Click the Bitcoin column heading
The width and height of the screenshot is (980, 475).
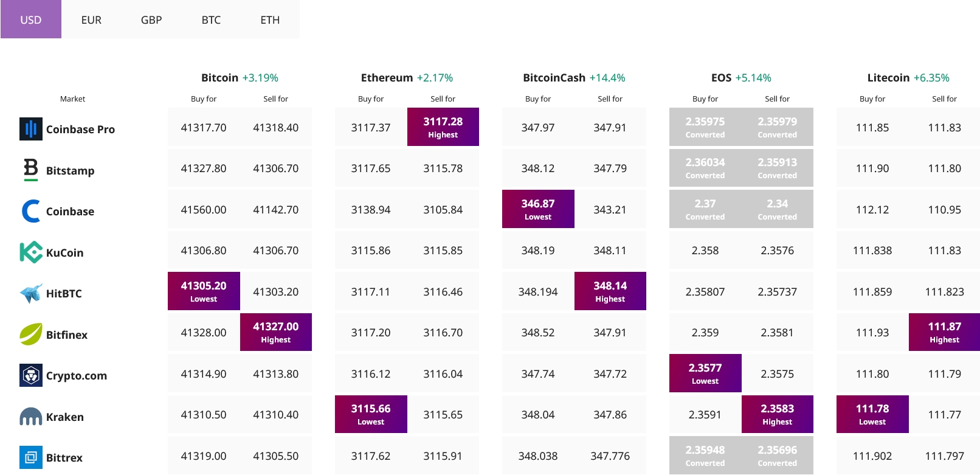219,77
